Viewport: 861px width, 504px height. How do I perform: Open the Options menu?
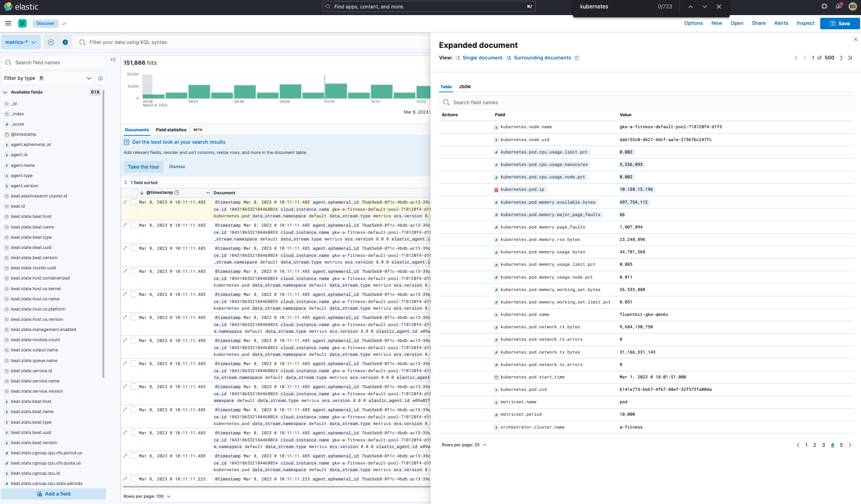(693, 23)
